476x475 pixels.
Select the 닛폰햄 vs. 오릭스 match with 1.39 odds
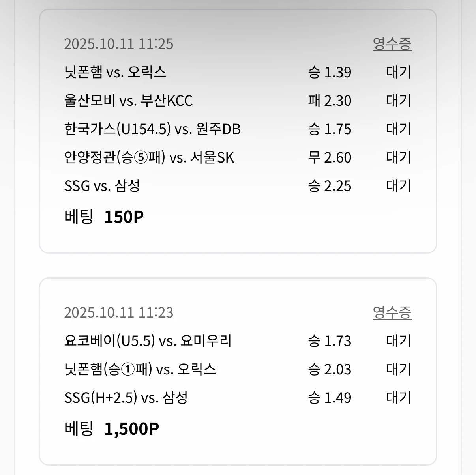(115, 72)
